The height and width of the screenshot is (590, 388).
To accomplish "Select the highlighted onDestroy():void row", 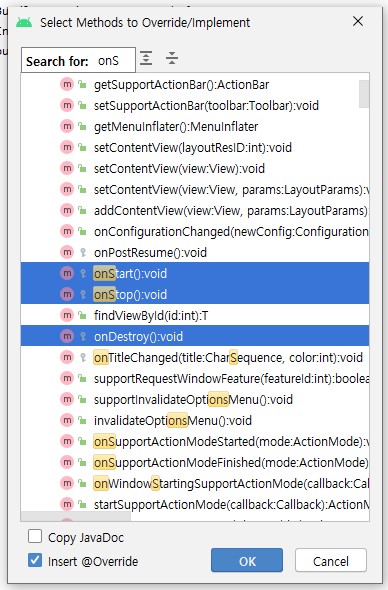I will pyautogui.click(x=195, y=336).
